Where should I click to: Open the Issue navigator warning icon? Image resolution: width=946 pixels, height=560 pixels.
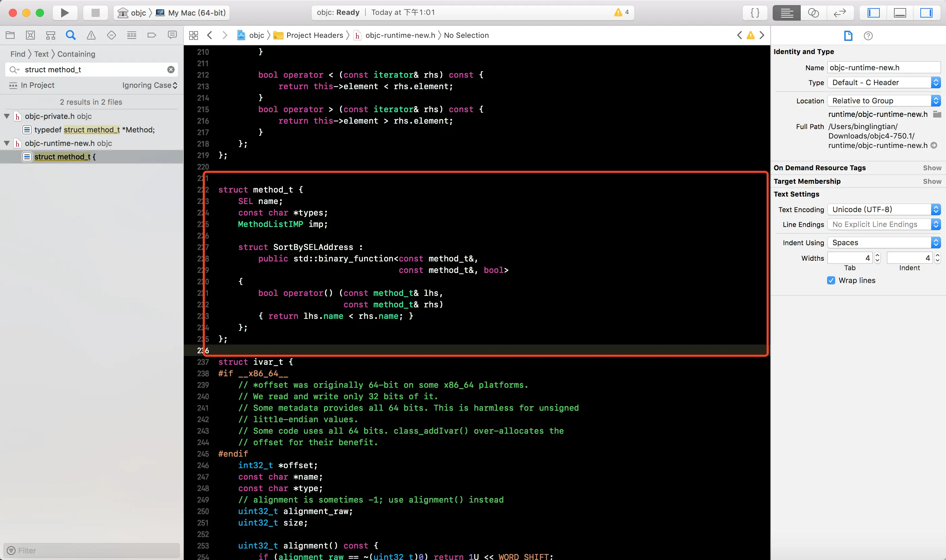pyautogui.click(x=91, y=35)
